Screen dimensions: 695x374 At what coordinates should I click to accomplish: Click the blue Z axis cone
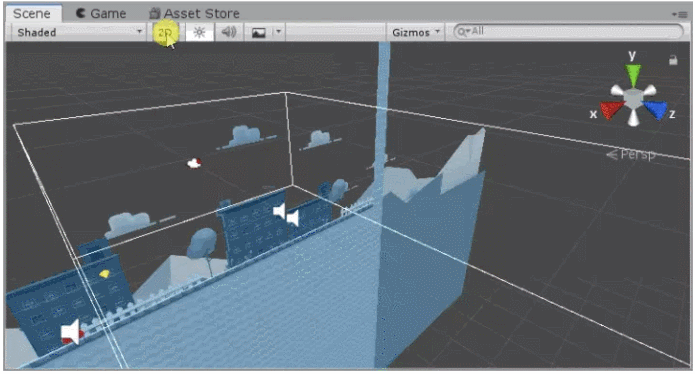[655, 110]
